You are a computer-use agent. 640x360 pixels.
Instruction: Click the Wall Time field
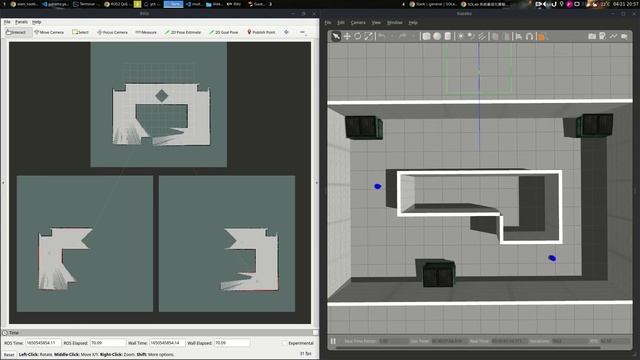coord(167,343)
